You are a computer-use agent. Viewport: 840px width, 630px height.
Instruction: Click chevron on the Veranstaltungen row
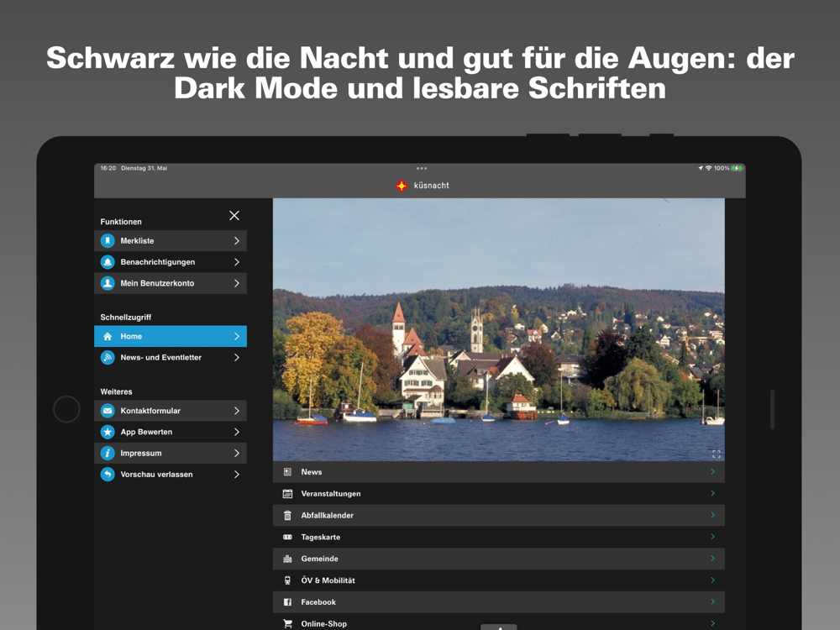(712, 493)
